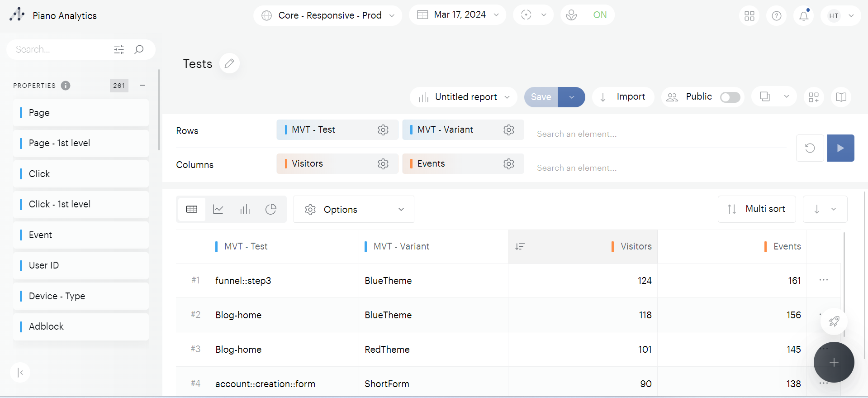Click the Import button
Image resolution: width=868 pixels, height=398 pixels.
[623, 97]
